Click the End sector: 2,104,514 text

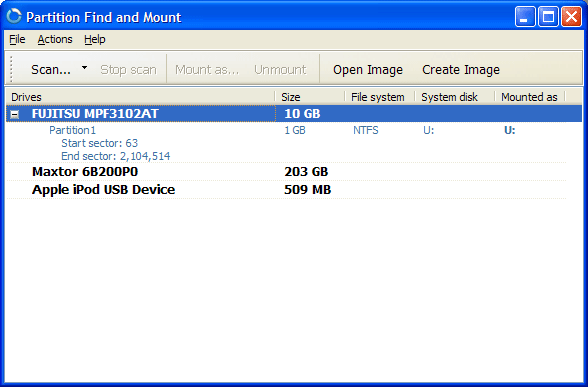pos(116,156)
